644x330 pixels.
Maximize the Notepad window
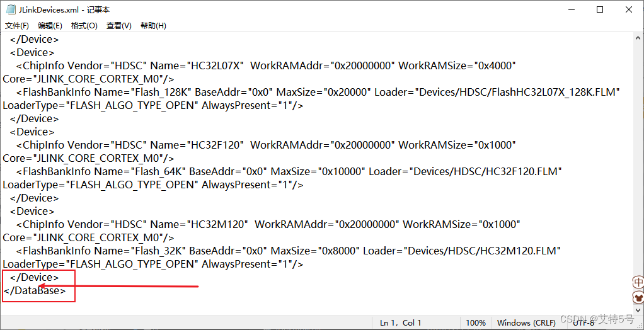pyautogui.click(x=600, y=10)
